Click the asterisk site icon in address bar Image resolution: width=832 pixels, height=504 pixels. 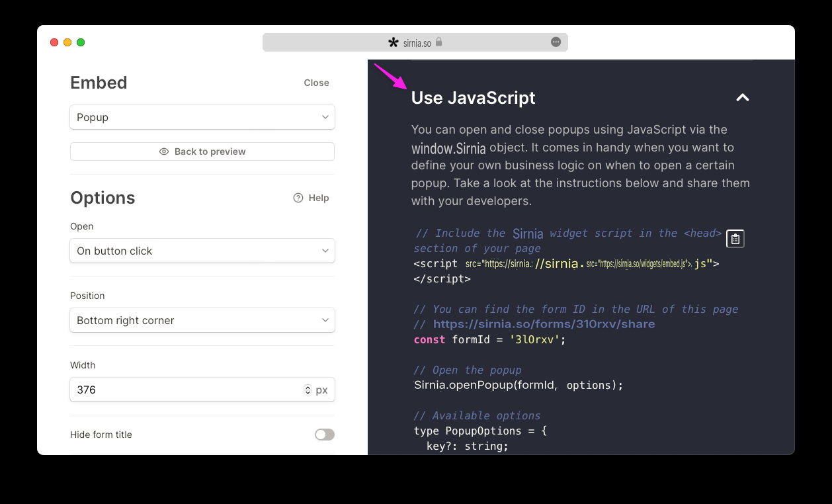[394, 43]
